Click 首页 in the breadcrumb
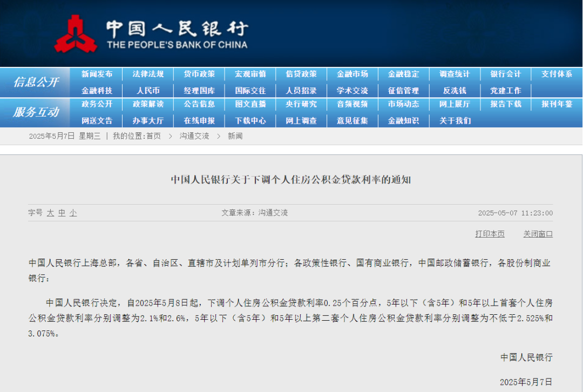 pos(153,136)
